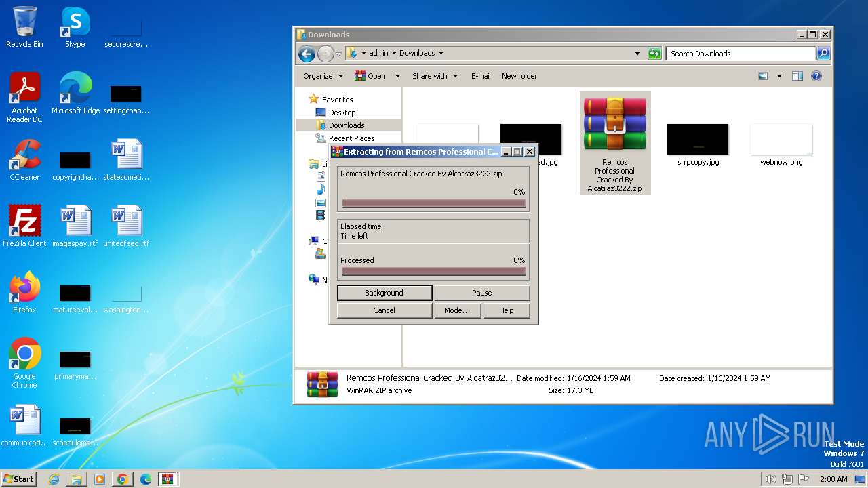Refresh the Downloads folder view
The height and width of the screenshot is (488, 868).
point(654,54)
